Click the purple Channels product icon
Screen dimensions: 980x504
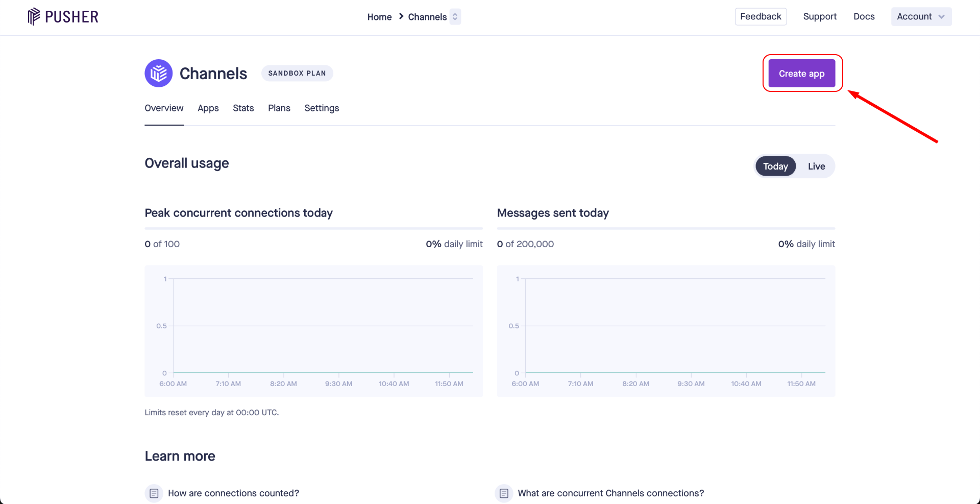[158, 74]
